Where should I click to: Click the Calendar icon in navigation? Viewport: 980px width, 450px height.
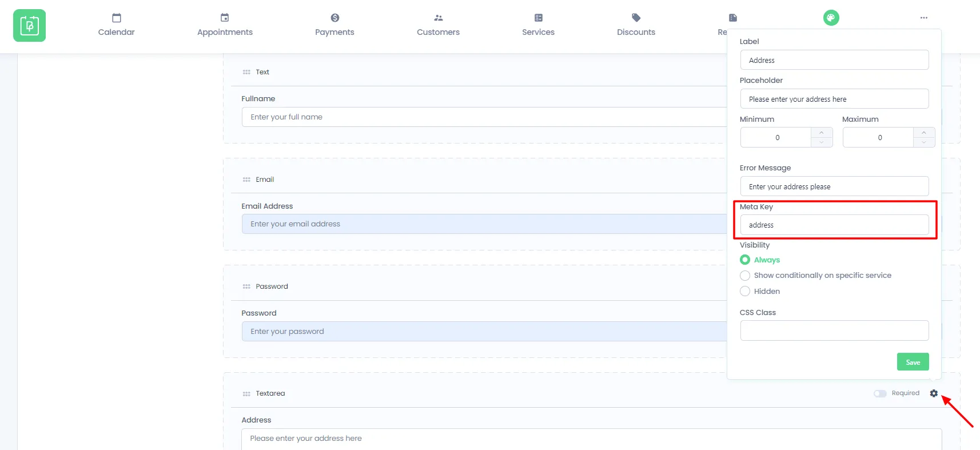117,18
